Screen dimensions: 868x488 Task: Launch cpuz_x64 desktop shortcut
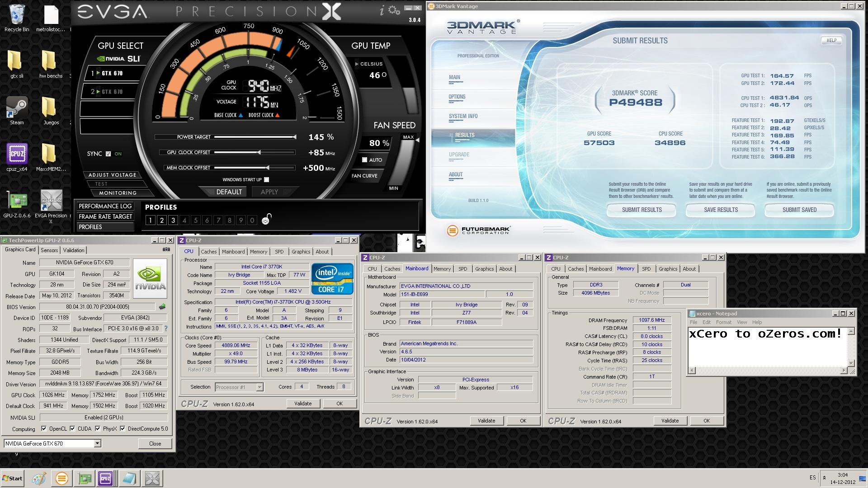click(x=17, y=157)
